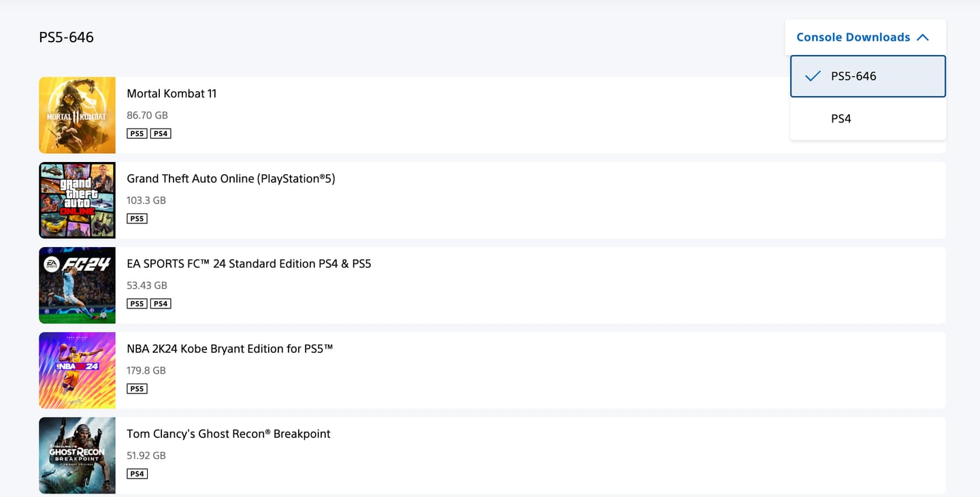
Task: Open EA SPORTS FC 24 cover thumbnail
Action: click(77, 285)
